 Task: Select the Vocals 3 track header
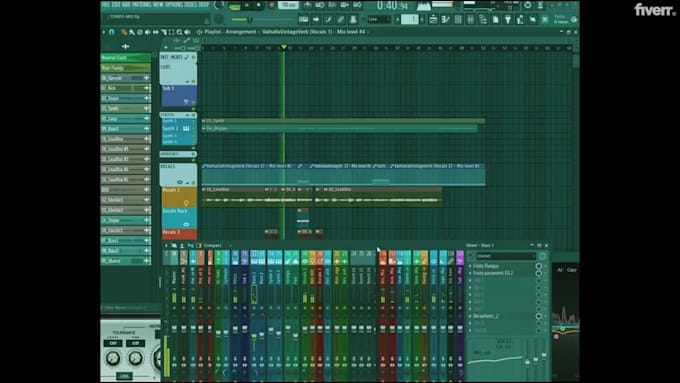pyautogui.click(x=179, y=234)
